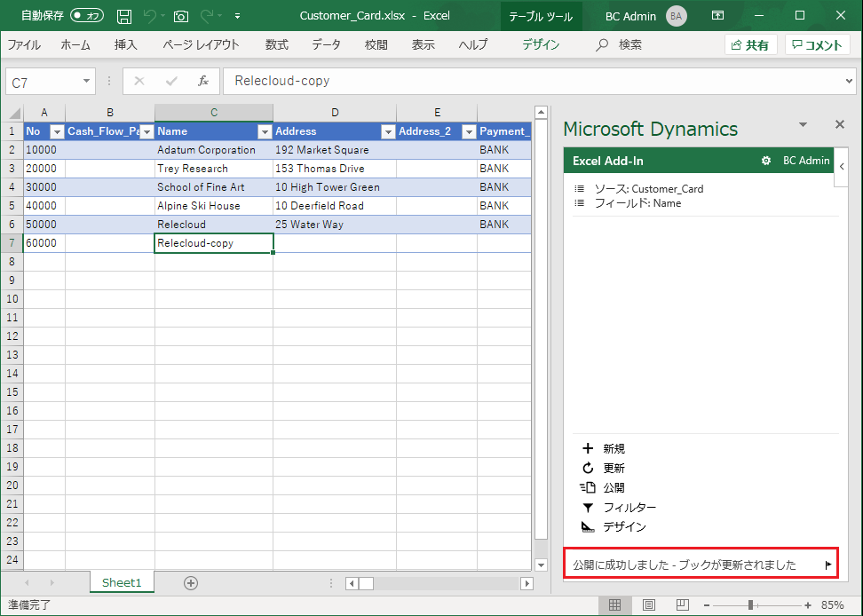Expand the publish success message arrow
This screenshot has height=616, width=863.
(x=827, y=565)
